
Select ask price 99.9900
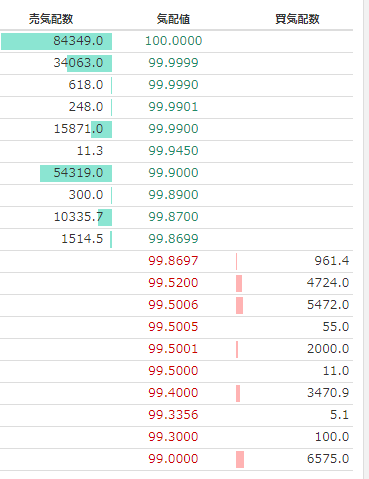coord(174,129)
